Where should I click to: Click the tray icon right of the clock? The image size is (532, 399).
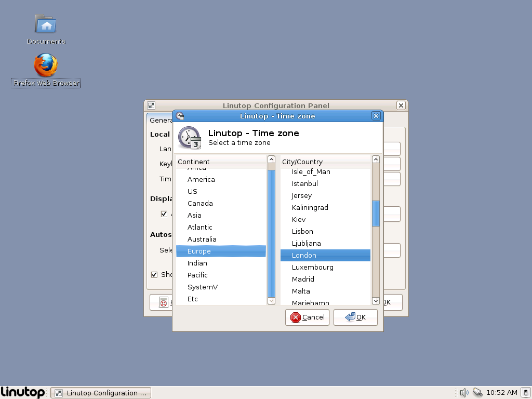(526, 393)
